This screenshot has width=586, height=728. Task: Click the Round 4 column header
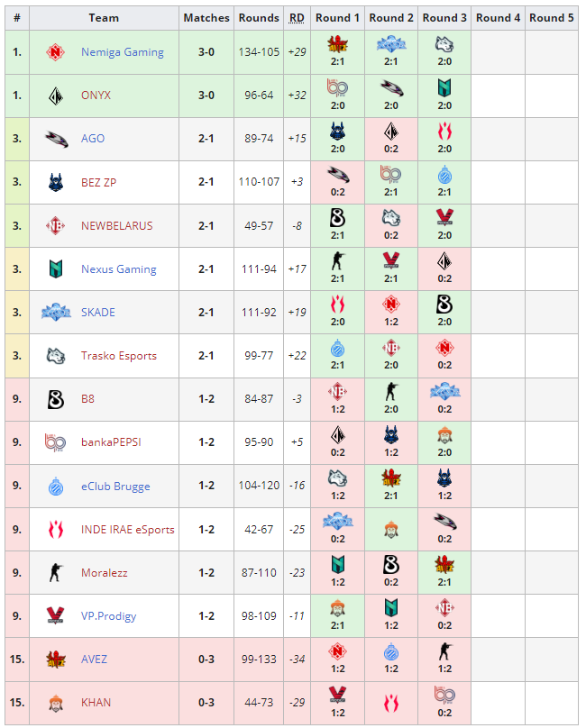(x=498, y=18)
